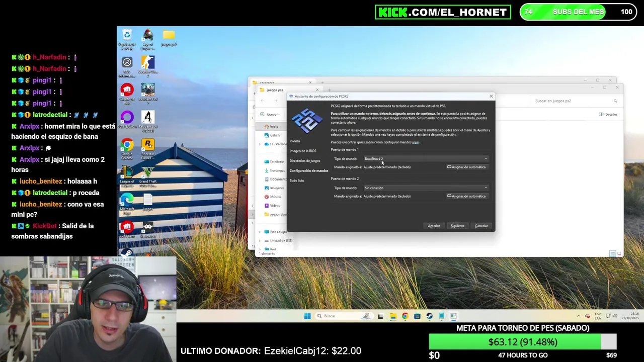
Task: Go to the Idioma wizard step
Action: (295, 141)
